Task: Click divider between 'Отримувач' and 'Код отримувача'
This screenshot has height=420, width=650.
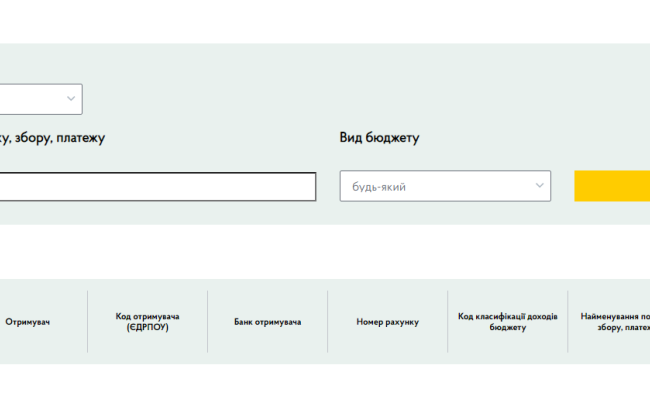Action: click(x=88, y=322)
